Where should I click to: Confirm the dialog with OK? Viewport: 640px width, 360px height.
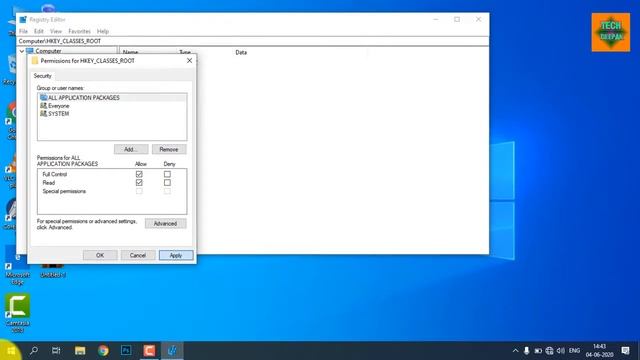(x=100, y=255)
